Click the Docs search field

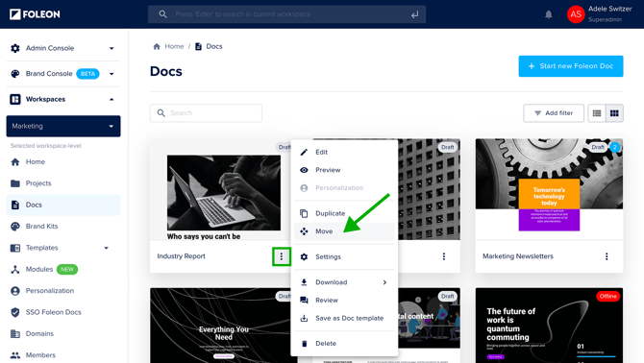pos(206,112)
